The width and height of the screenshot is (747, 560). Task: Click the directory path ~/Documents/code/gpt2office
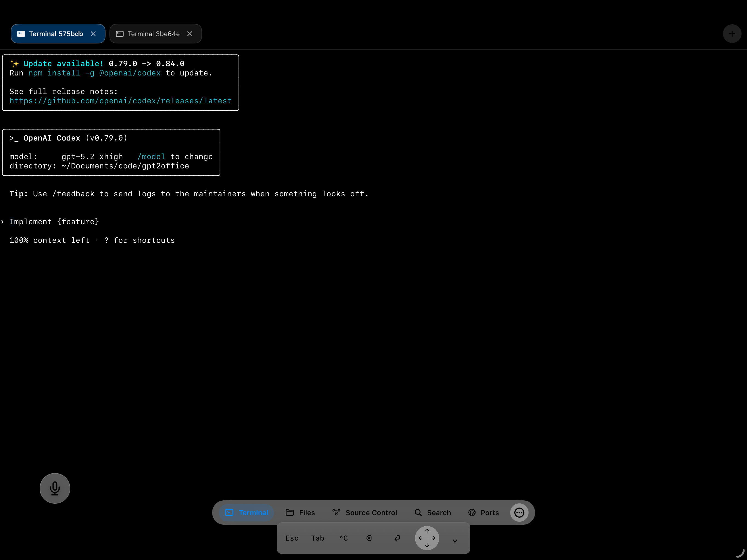pyautogui.click(x=125, y=166)
